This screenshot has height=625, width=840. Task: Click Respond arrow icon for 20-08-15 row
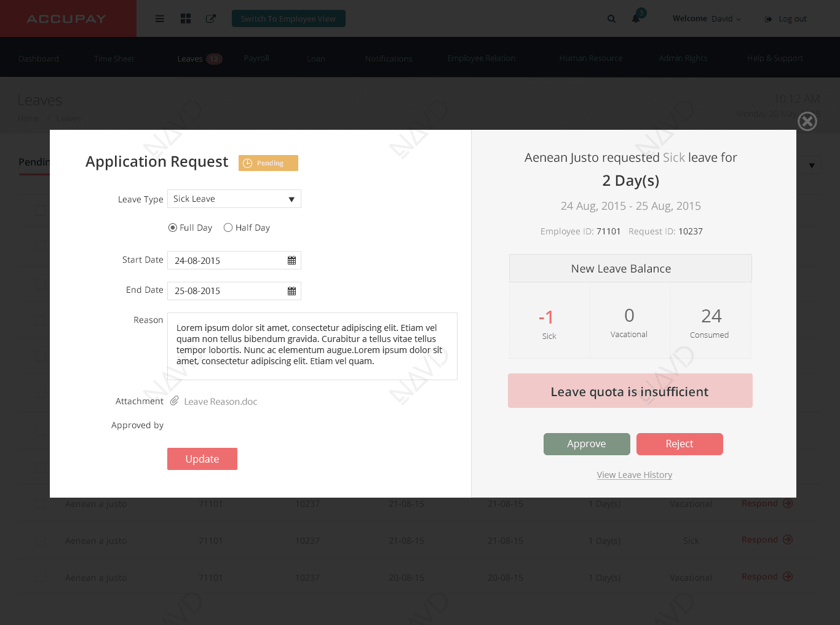(x=788, y=576)
